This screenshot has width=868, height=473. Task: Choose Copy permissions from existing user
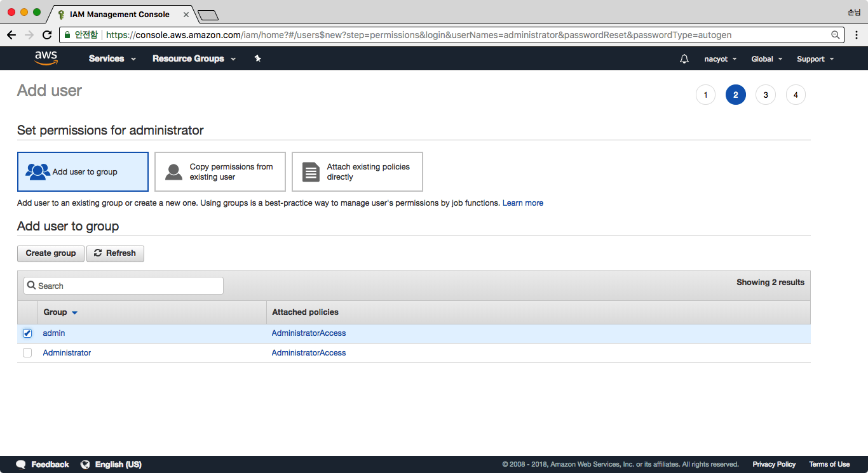point(220,171)
